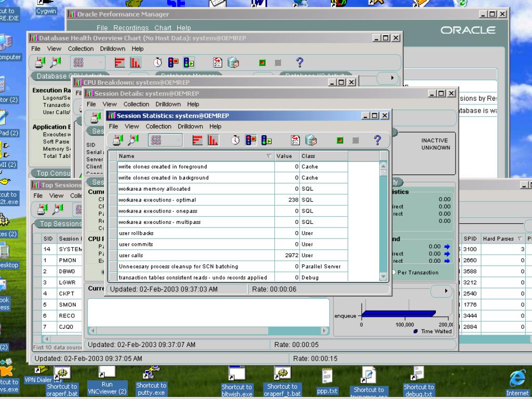This screenshot has height=399, width=532.
Task: Open the Shortcut to putty.exe desktop icon
Action: click(151, 381)
